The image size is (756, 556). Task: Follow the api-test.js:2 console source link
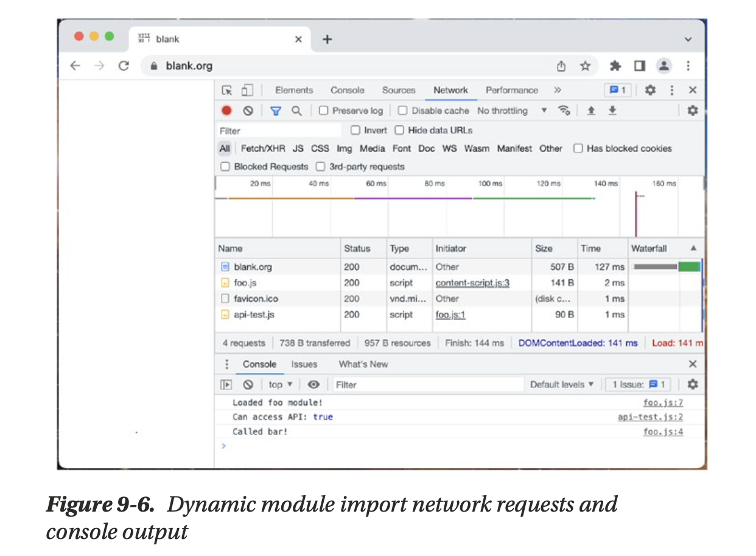pyautogui.click(x=650, y=417)
